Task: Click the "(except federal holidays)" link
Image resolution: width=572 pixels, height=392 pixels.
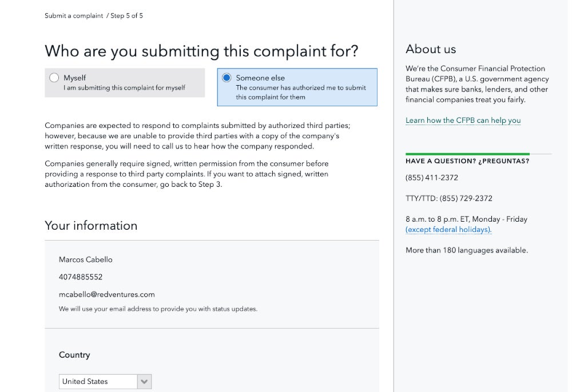Action: 448,230
